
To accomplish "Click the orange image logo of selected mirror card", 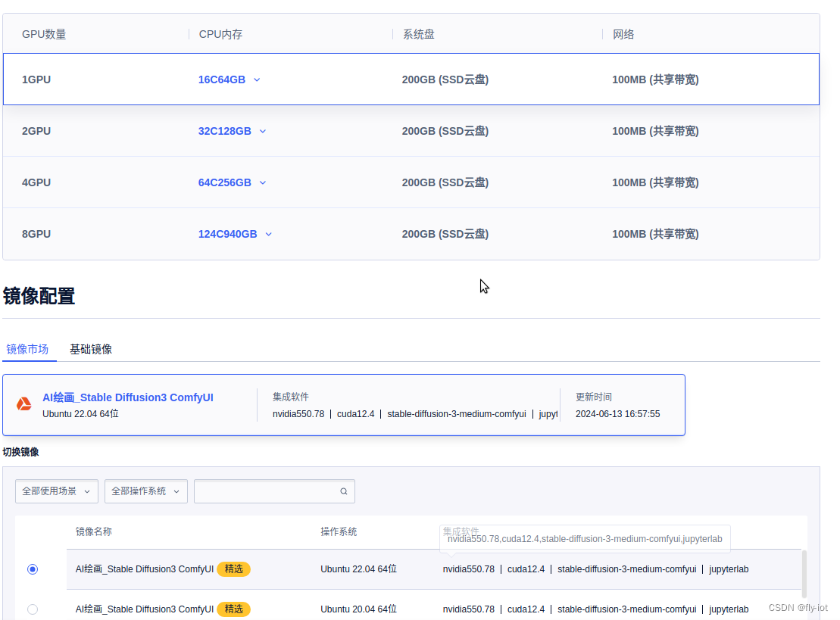I will coord(23,404).
